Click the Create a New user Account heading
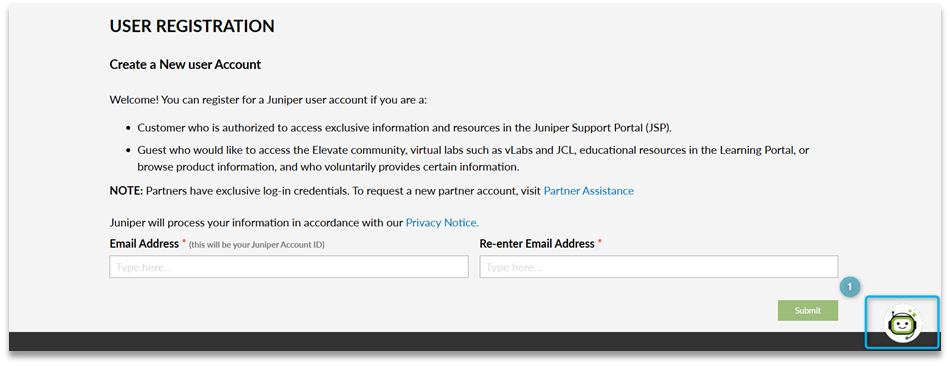 pos(185,64)
